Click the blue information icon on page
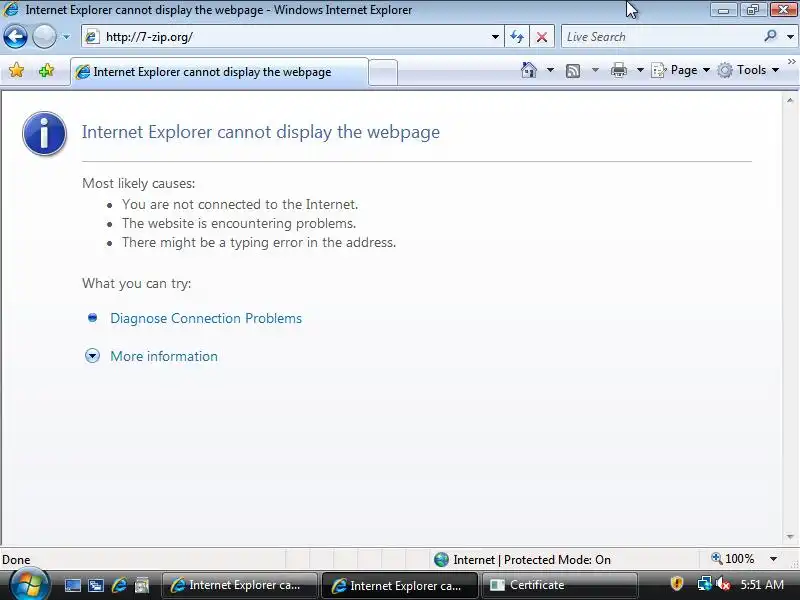 coord(44,133)
